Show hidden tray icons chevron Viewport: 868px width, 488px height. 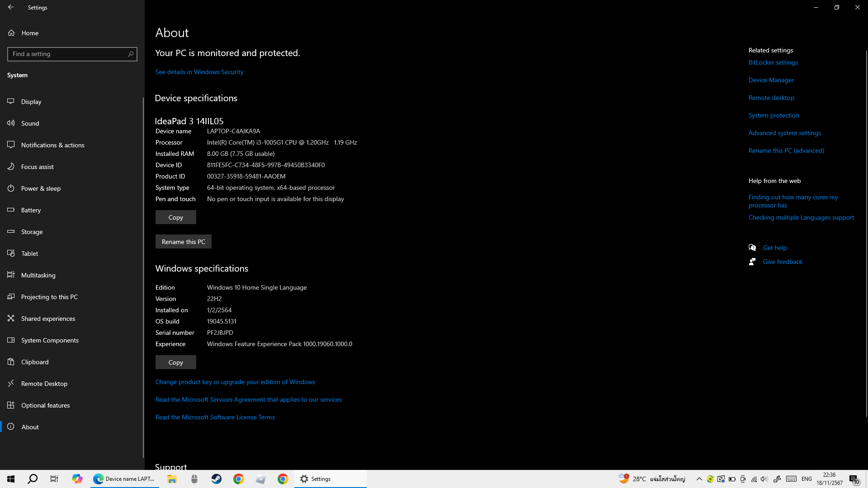(699, 479)
